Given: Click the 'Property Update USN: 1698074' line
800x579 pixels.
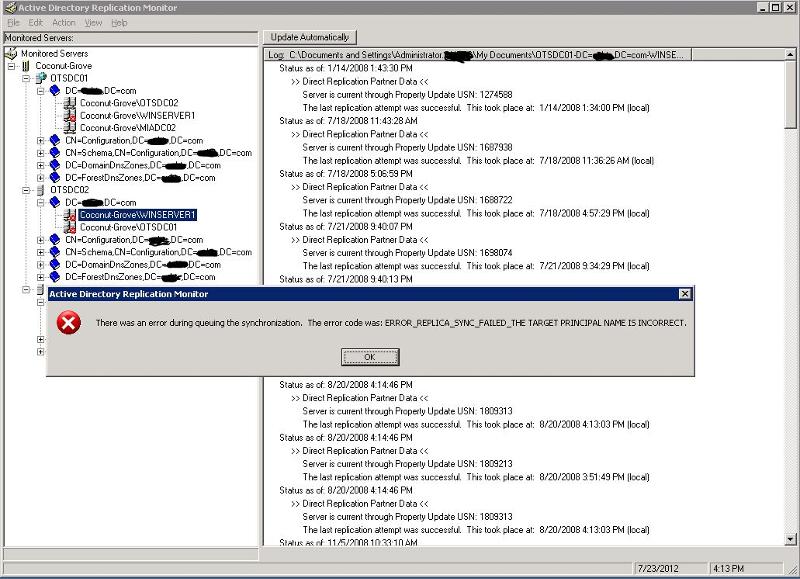Looking at the screenshot, I should click(x=407, y=253).
